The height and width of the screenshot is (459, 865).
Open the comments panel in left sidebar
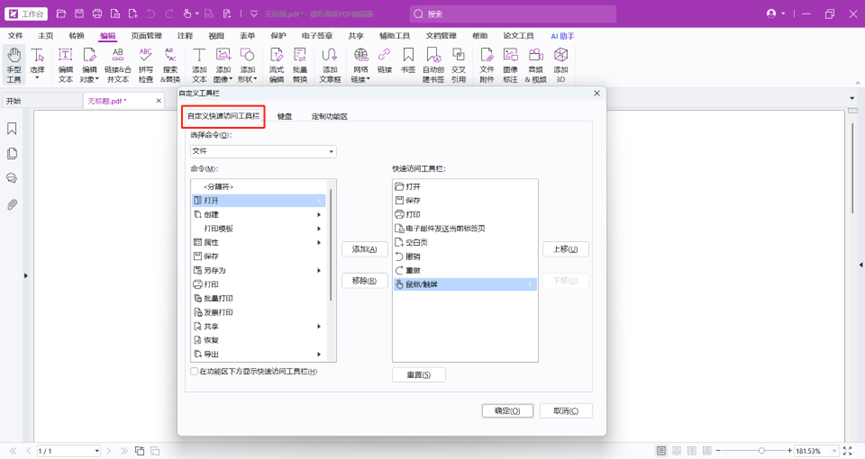coord(12,179)
